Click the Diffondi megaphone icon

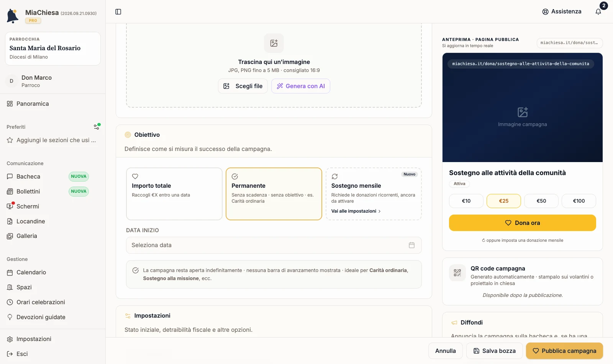(454, 323)
